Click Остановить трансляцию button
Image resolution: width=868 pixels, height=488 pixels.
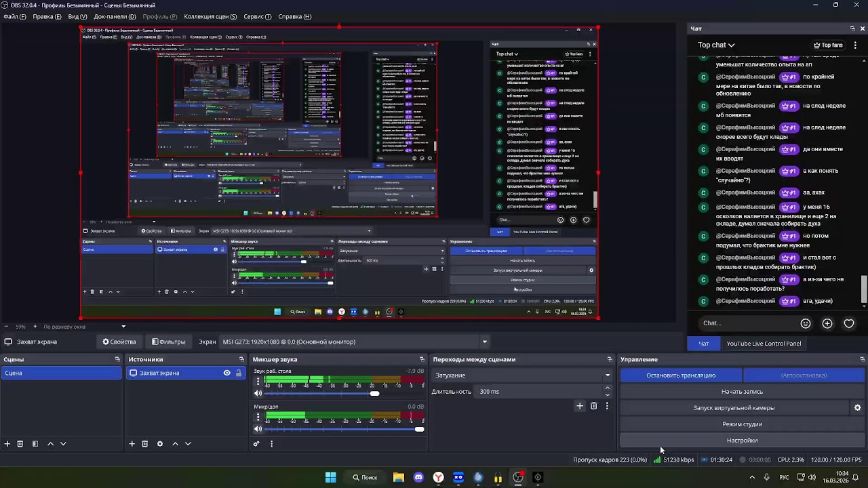coord(681,375)
